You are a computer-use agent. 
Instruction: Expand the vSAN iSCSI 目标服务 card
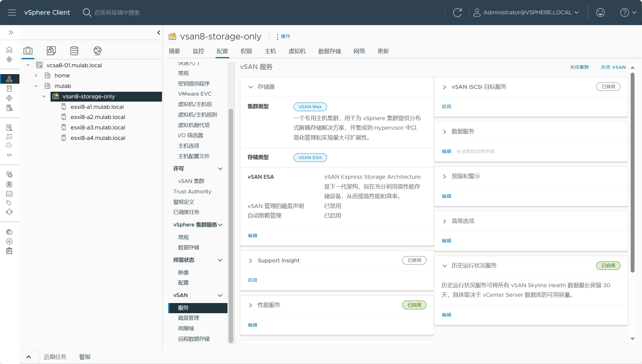444,87
